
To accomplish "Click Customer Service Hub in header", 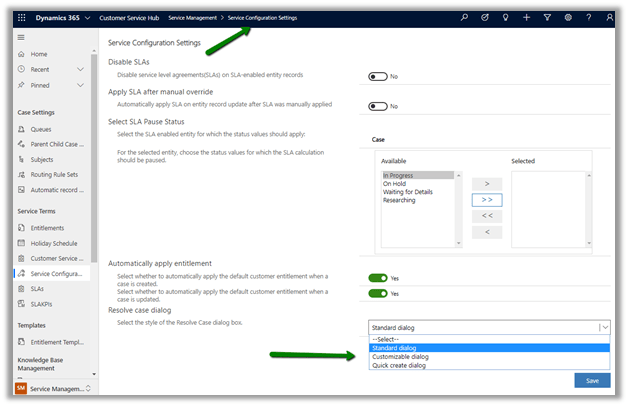I will coord(129,18).
